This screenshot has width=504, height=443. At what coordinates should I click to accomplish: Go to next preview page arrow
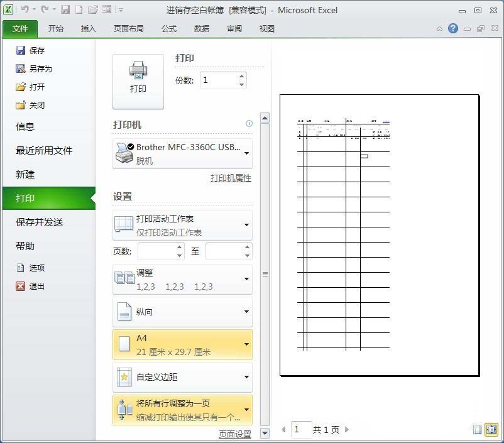click(x=347, y=430)
